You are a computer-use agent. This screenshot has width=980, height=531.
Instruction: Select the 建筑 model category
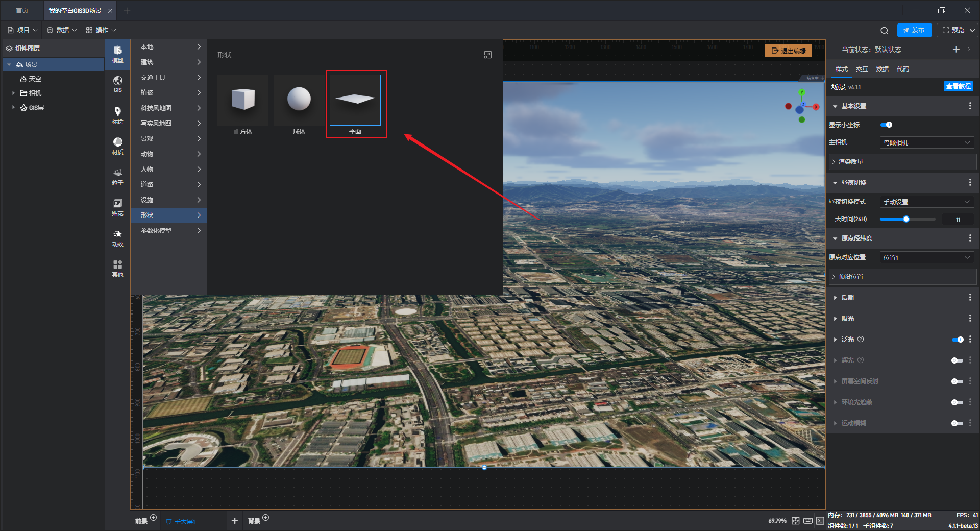(x=169, y=62)
